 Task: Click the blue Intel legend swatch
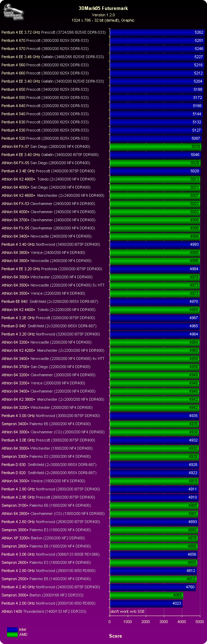tap(12, 629)
